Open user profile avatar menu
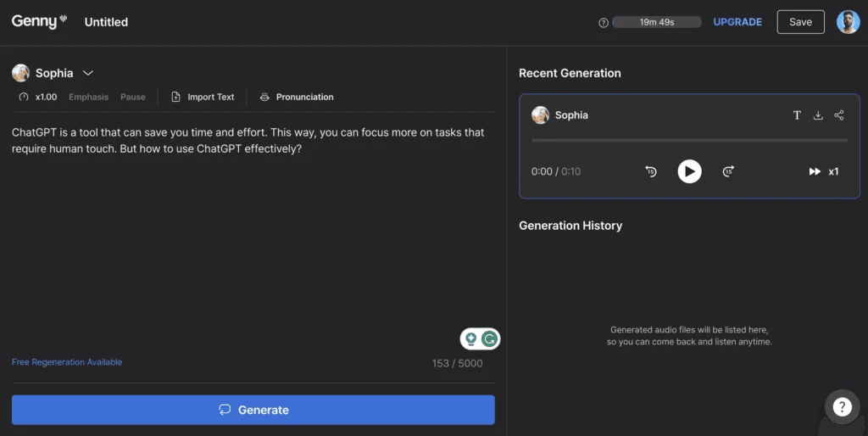868x436 pixels. coord(848,22)
